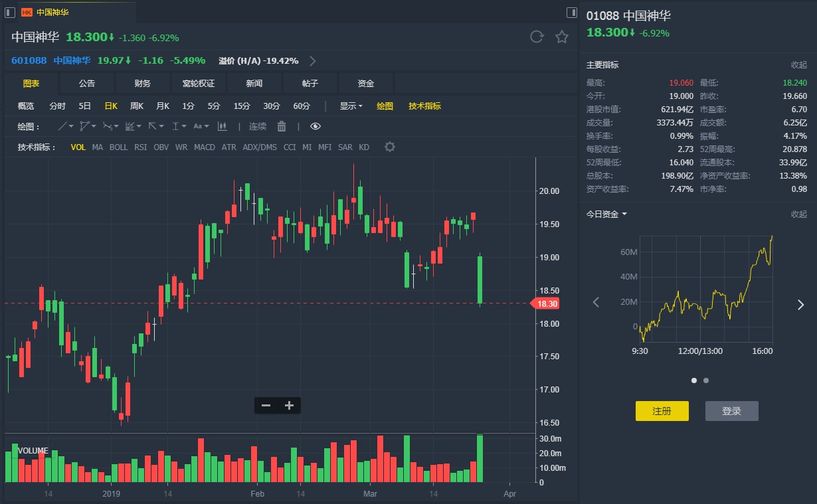Enable the KD indicator
The width and height of the screenshot is (817, 504).
point(364,147)
